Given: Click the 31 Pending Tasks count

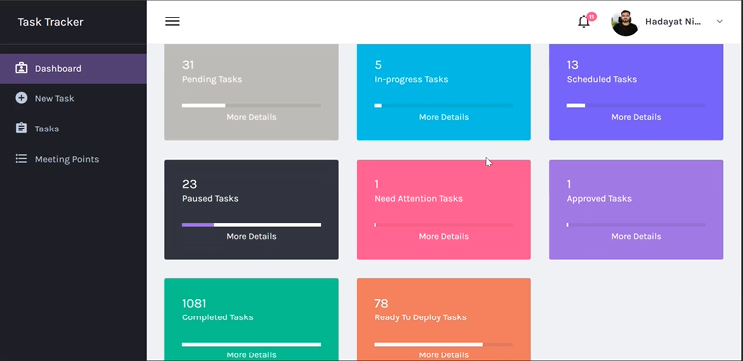Looking at the screenshot, I should pos(188,65).
